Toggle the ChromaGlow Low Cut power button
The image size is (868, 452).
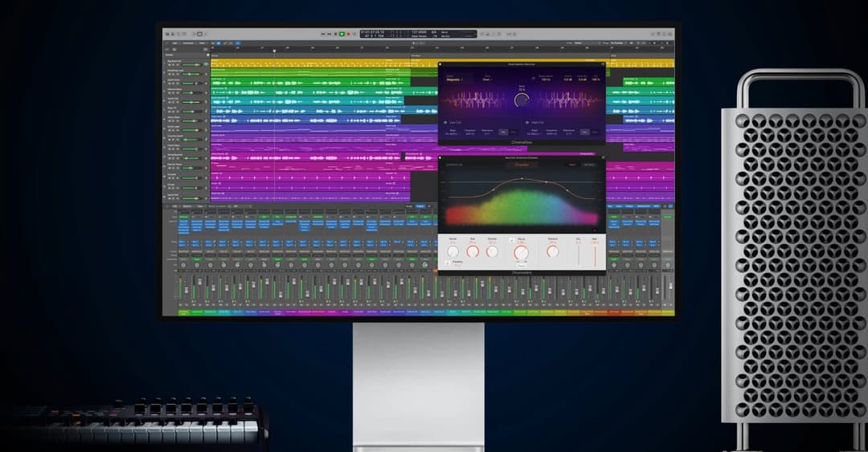click(x=445, y=122)
